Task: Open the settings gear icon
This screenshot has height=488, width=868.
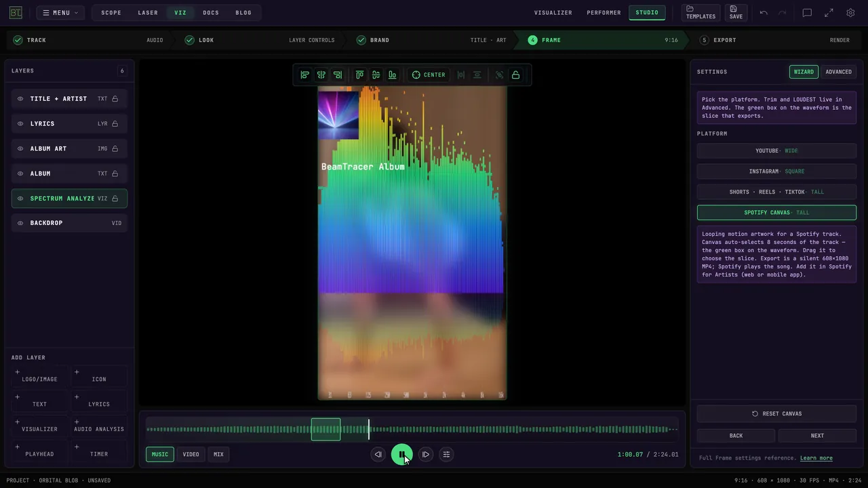Action: pyautogui.click(x=850, y=12)
